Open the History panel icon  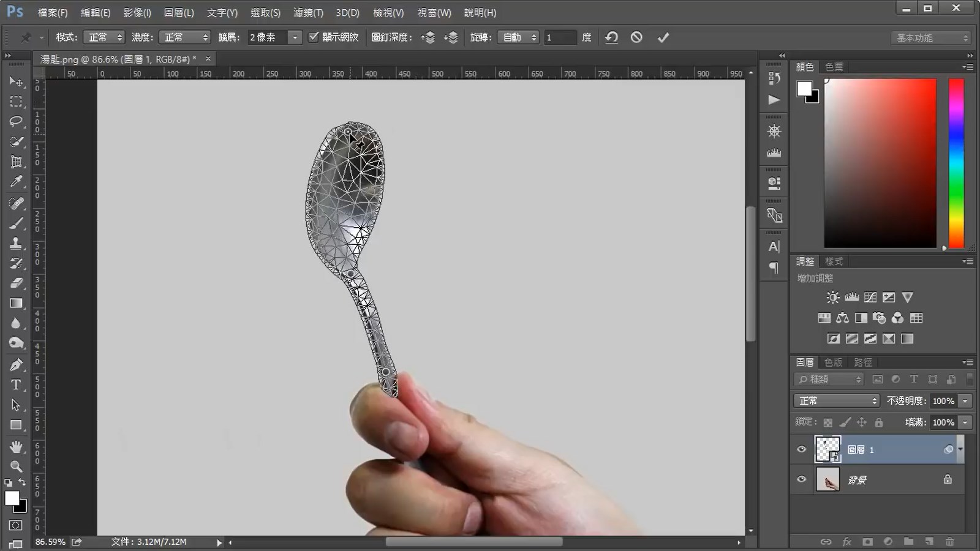coord(774,78)
